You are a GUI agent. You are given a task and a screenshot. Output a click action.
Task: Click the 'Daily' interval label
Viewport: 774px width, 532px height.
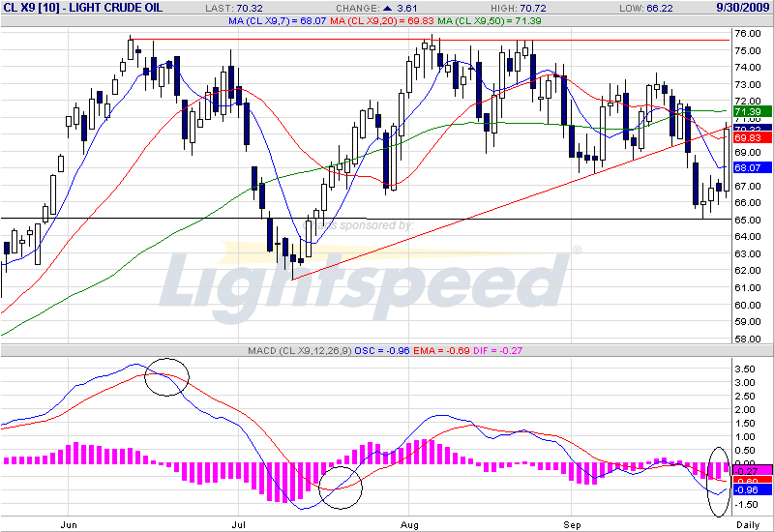[748, 525]
